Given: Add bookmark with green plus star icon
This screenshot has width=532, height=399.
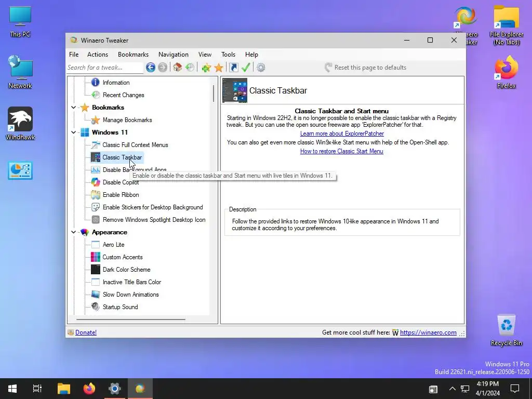Looking at the screenshot, I should 206,68.
